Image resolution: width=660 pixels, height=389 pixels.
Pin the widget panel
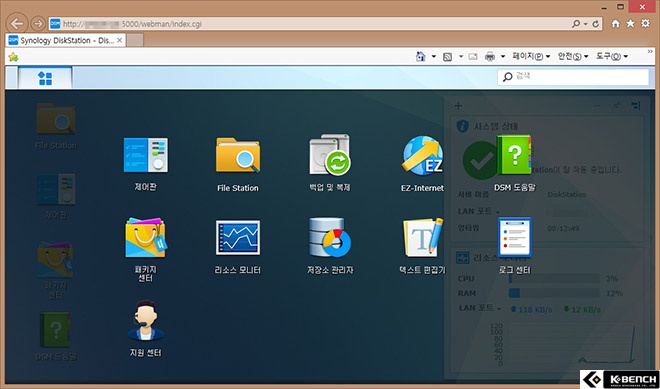click(615, 106)
